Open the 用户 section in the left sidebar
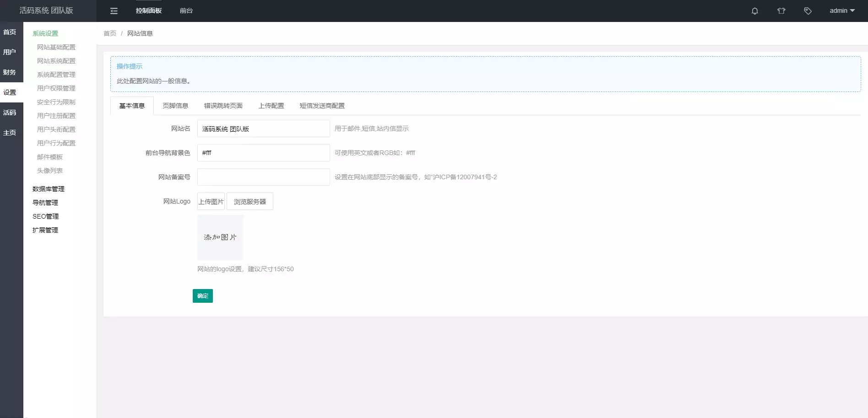Viewport: 868px width, 418px height. (x=10, y=52)
